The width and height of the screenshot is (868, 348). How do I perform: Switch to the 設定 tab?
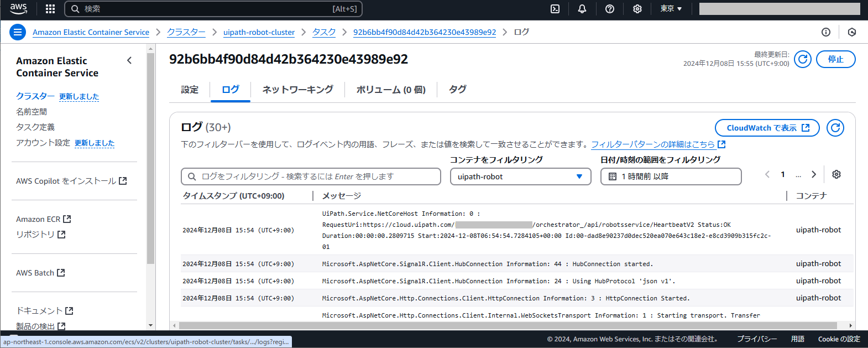190,90
